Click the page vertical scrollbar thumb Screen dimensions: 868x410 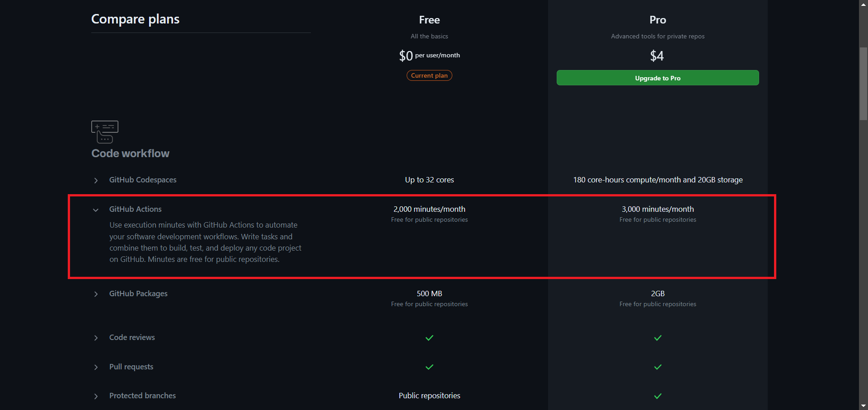click(863, 84)
